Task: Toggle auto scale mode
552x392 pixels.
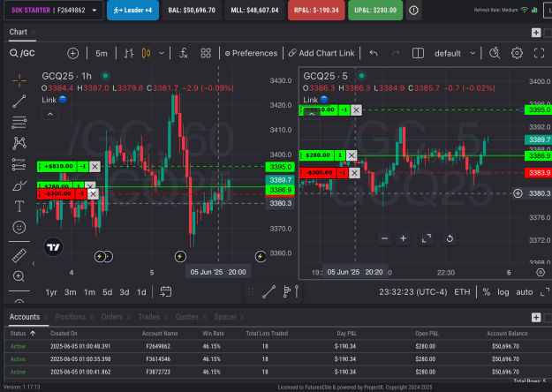Action: (x=525, y=292)
